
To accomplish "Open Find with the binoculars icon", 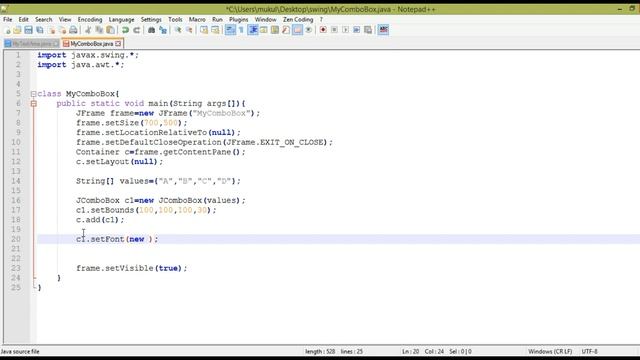I will (x=151, y=30).
